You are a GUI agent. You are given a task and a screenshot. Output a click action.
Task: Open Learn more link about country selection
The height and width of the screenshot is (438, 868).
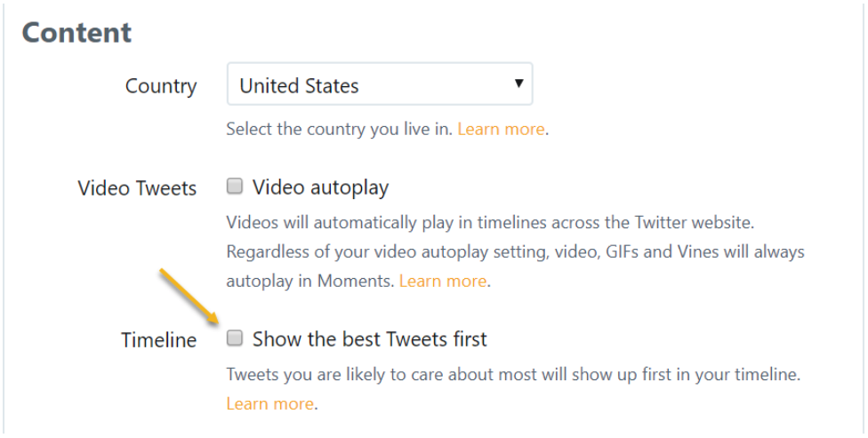pos(501,129)
